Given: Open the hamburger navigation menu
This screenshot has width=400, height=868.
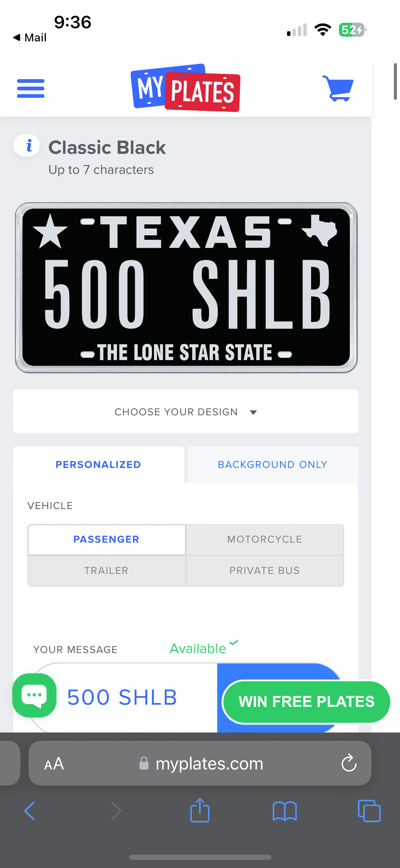Looking at the screenshot, I should [x=31, y=88].
